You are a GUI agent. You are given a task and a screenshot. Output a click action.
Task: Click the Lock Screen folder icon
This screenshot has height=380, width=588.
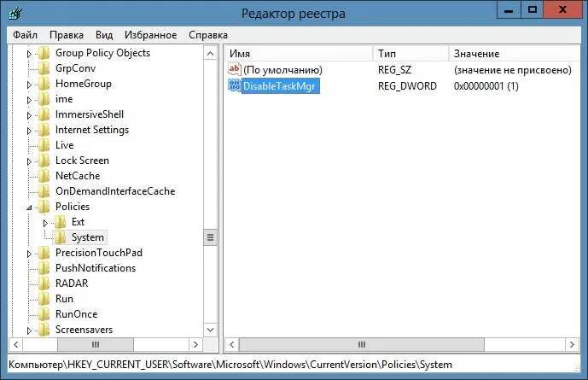[x=44, y=161]
